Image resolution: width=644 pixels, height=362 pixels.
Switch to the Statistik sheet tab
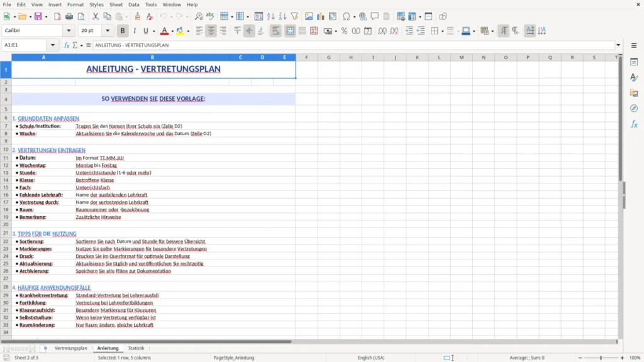136,348
